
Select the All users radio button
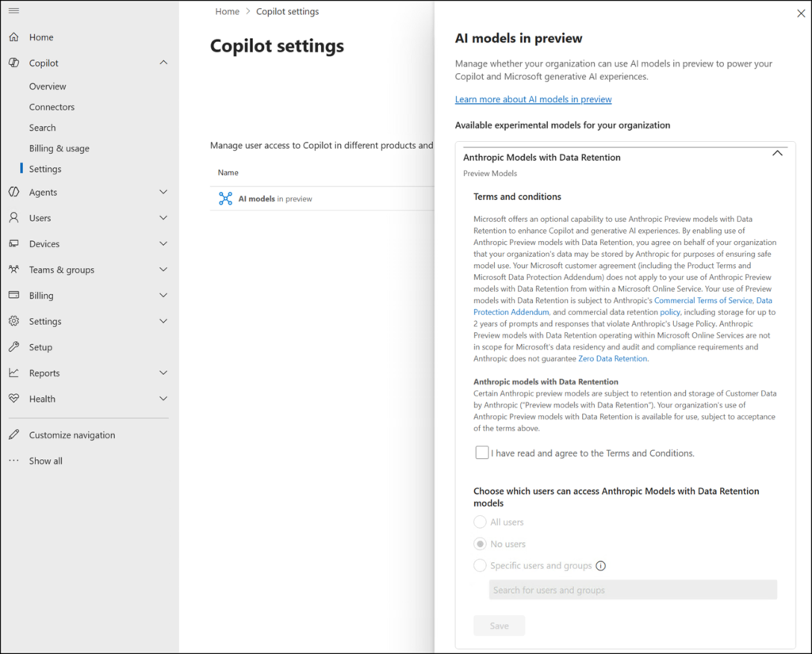click(x=480, y=522)
